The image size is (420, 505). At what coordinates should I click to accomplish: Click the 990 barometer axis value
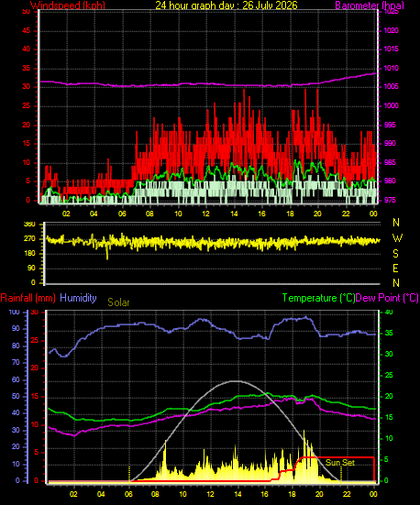(x=390, y=143)
